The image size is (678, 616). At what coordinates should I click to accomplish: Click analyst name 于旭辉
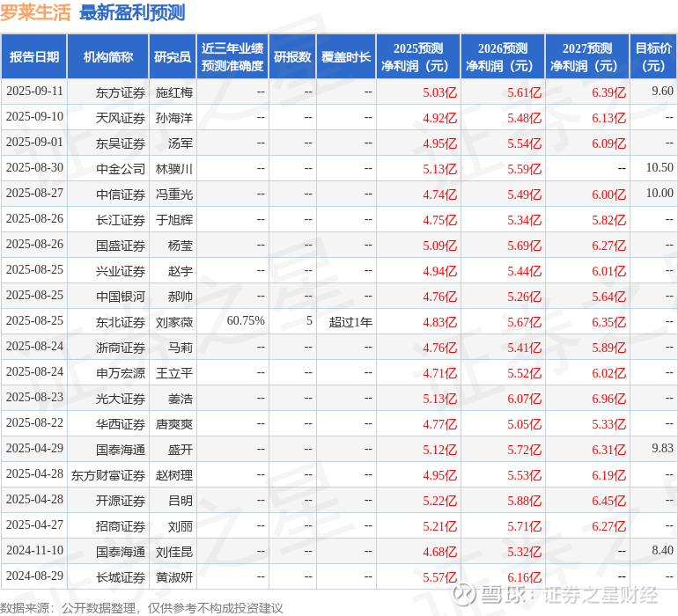(173, 220)
